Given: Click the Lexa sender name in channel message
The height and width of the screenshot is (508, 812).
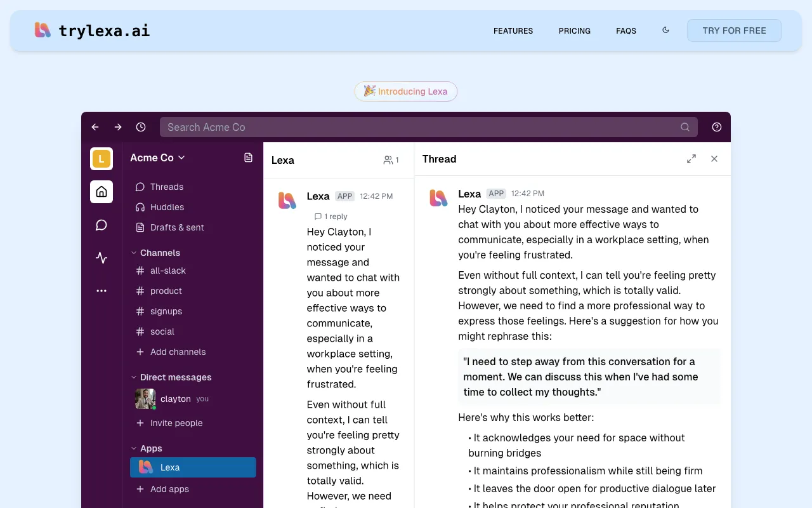Looking at the screenshot, I should [318, 196].
